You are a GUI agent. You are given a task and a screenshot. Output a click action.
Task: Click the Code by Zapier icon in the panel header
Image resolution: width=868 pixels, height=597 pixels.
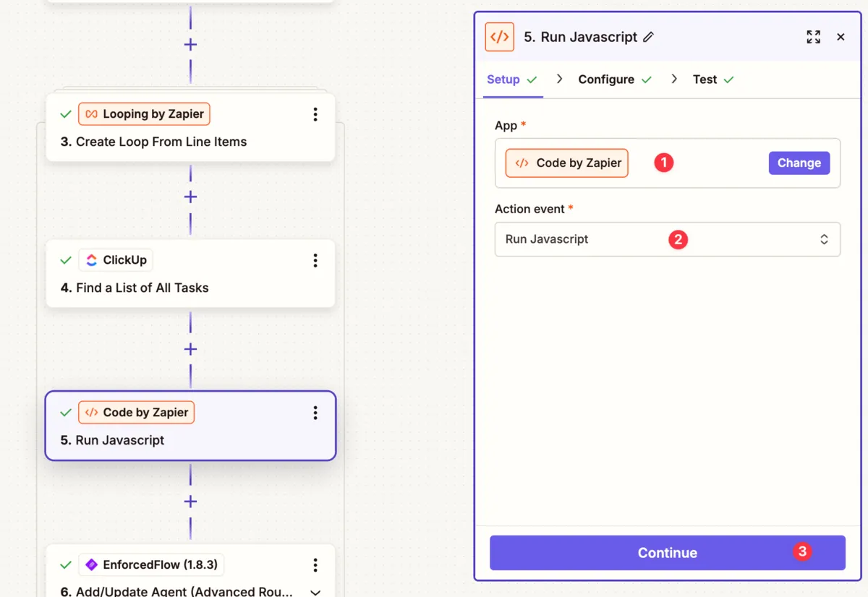[x=499, y=37]
